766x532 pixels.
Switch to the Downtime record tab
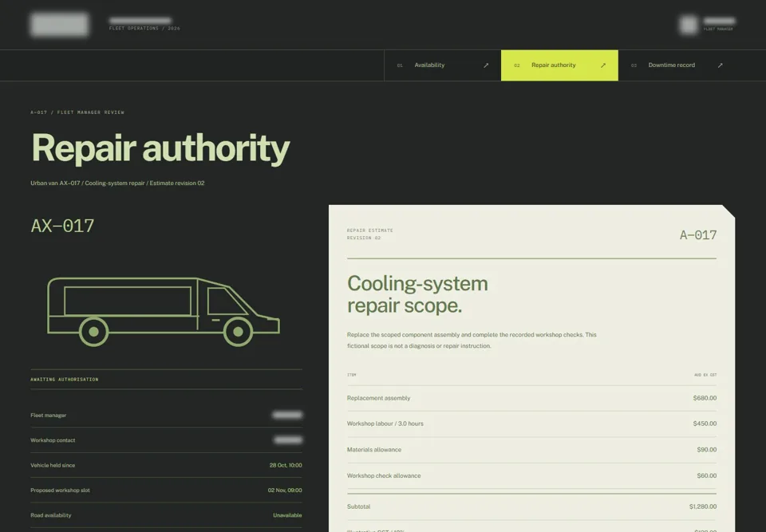click(x=677, y=65)
